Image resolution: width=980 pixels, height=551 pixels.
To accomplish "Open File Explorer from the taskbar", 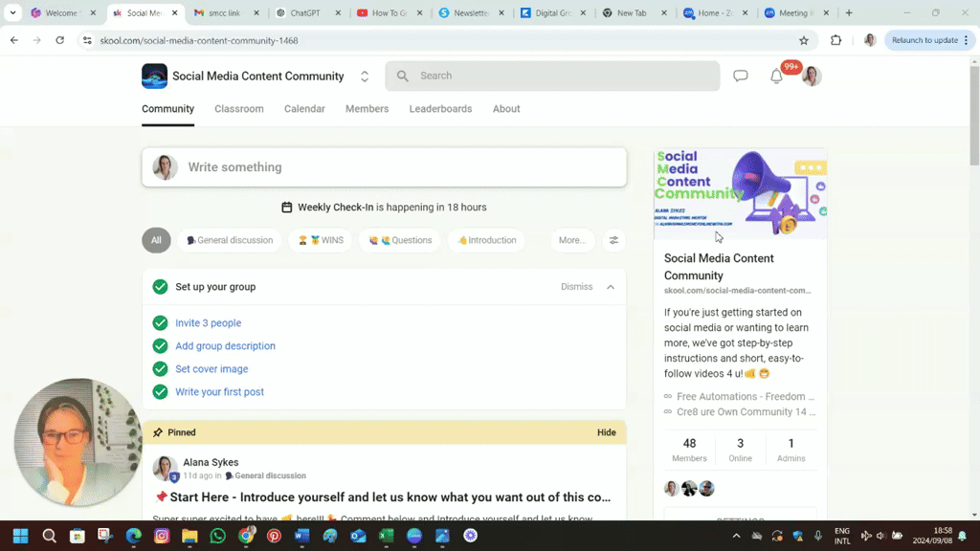I will click(x=190, y=536).
